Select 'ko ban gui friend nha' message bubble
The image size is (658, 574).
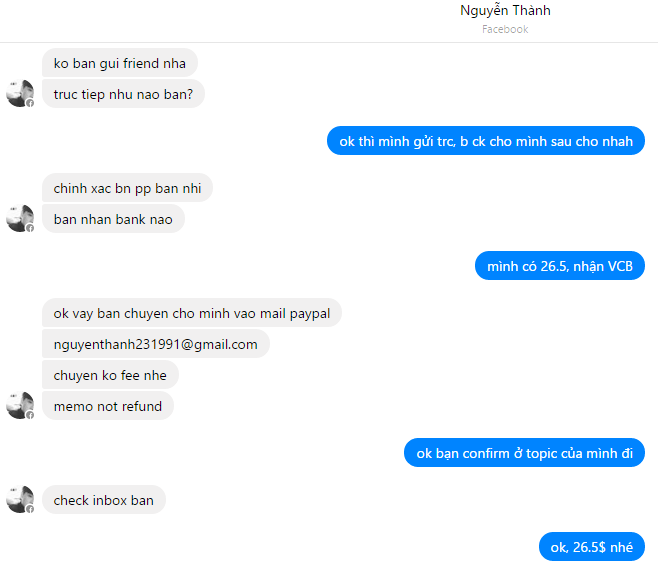120,63
